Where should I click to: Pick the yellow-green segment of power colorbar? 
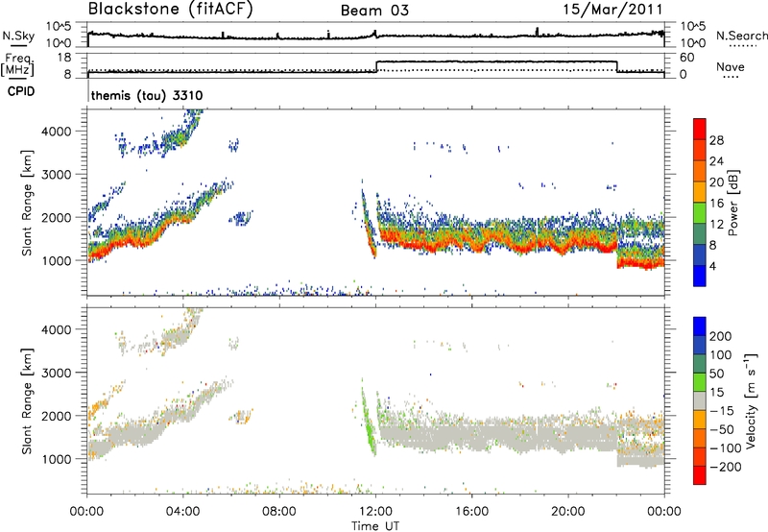pyautogui.click(x=700, y=212)
